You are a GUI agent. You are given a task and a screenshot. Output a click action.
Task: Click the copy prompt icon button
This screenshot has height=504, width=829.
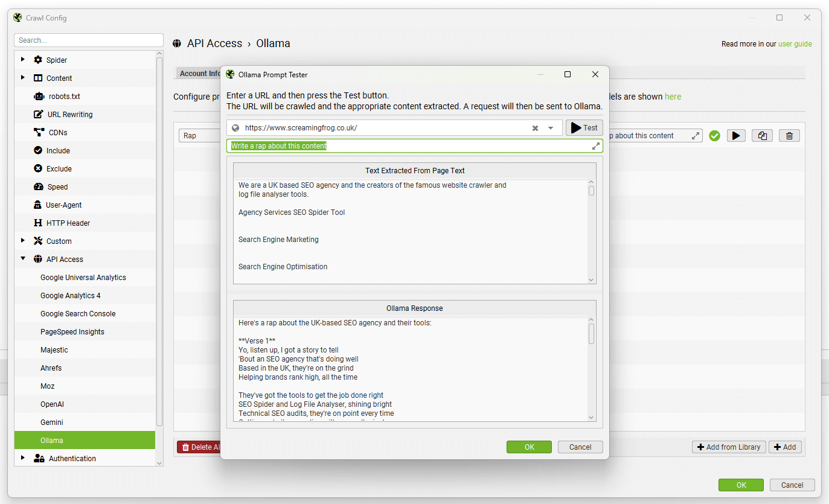(762, 136)
